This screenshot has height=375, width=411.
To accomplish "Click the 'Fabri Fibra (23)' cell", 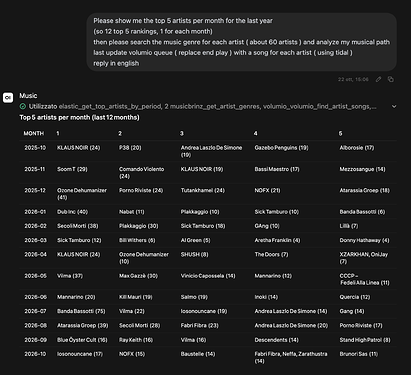I will coord(199,325).
